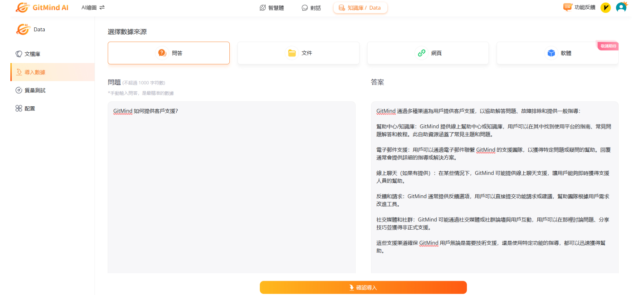The image size is (644, 295).
Task: Open 配置 in the sidebar
Action: pyautogui.click(x=53, y=108)
